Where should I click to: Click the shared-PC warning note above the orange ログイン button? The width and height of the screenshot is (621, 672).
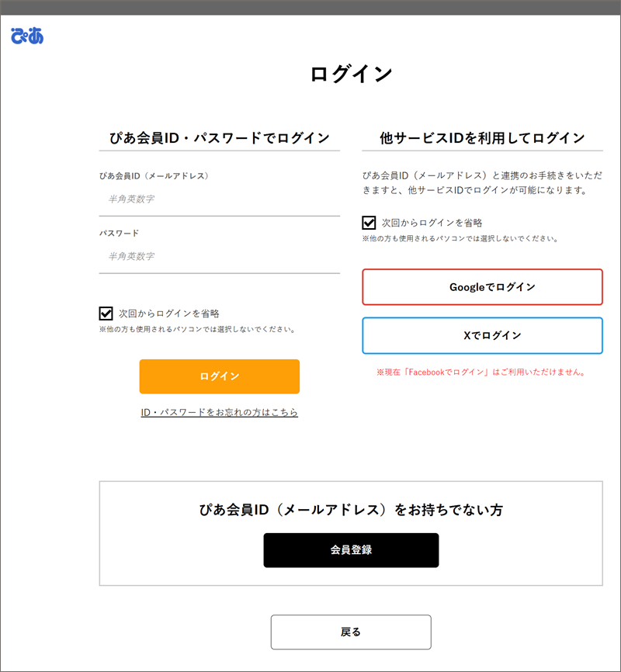pos(197,329)
